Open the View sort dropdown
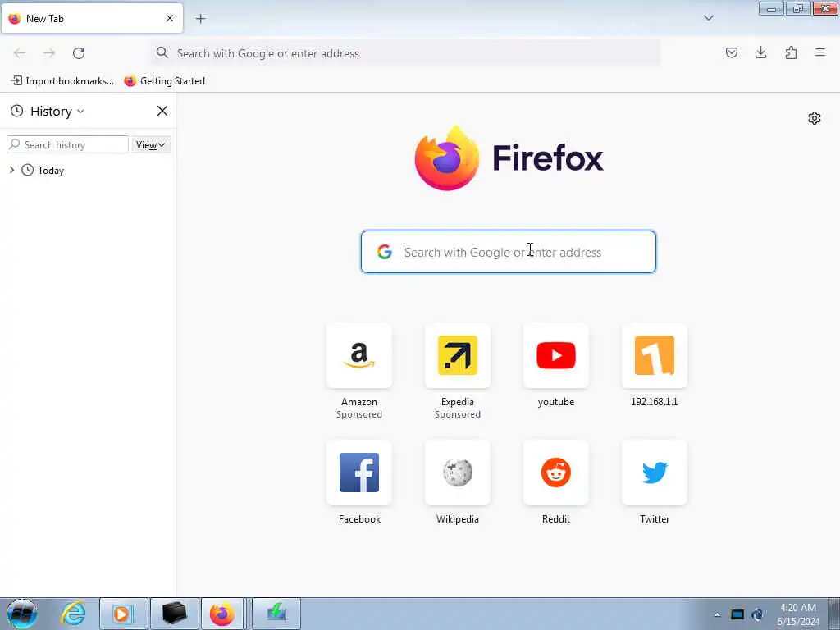The height and width of the screenshot is (630, 840). click(151, 144)
